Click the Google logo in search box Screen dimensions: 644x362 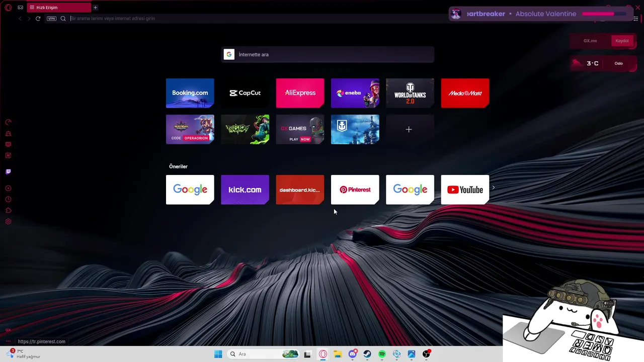(229, 54)
